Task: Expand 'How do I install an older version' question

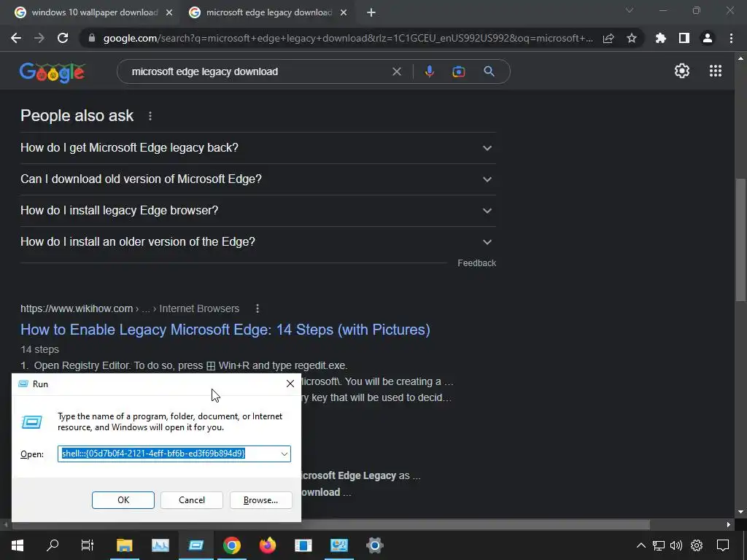Action: tap(258, 242)
